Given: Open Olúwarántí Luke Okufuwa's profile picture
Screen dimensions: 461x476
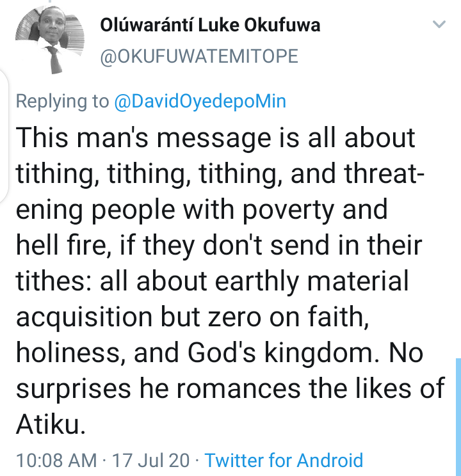Looking at the screenshot, I should pyautogui.click(x=50, y=40).
